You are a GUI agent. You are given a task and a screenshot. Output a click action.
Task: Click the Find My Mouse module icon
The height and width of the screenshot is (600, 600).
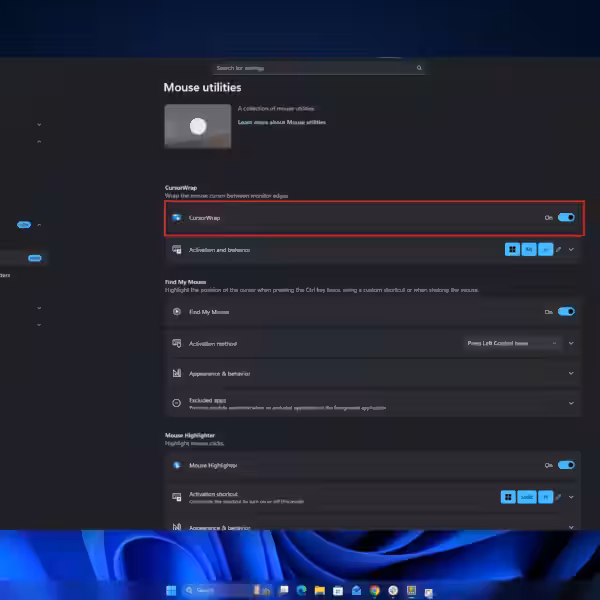[x=177, y=312]
